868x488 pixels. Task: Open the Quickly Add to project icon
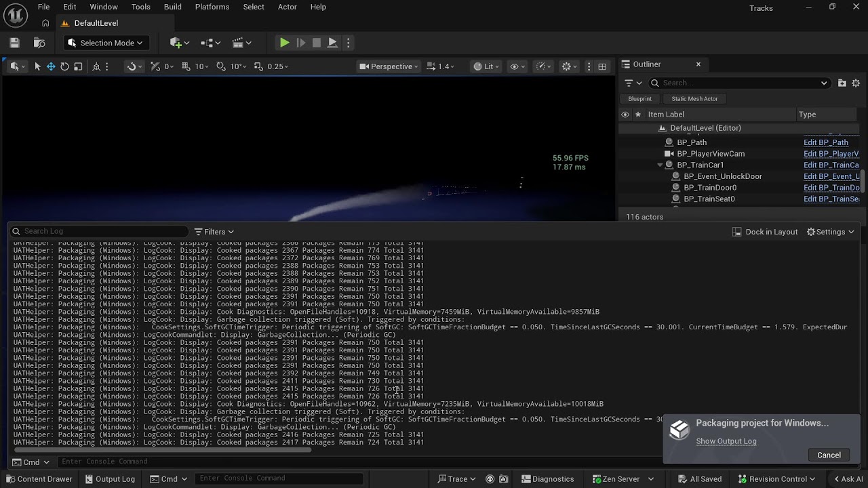180,43
